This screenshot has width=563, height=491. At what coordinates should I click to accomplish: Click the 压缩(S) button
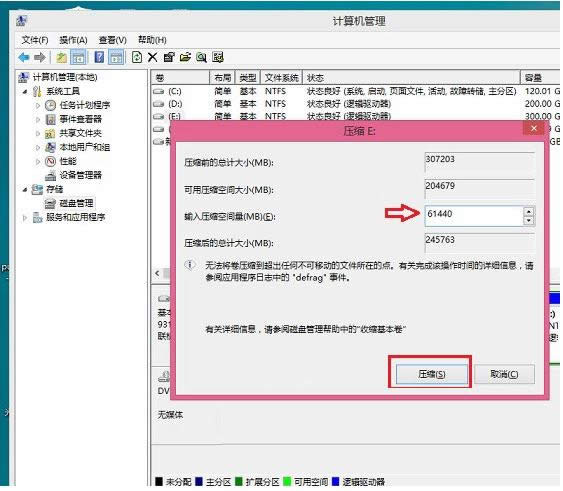click(x=432, y=374)
